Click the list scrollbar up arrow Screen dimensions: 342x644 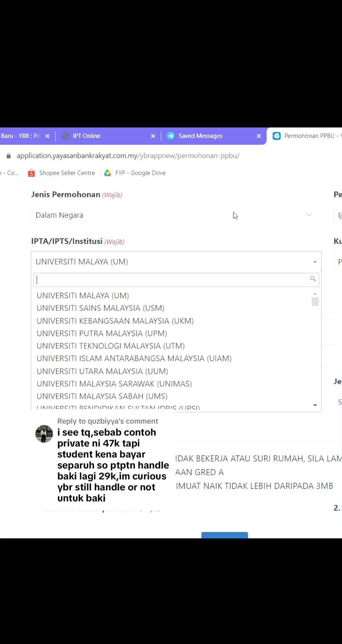click(x=315, y=294)
